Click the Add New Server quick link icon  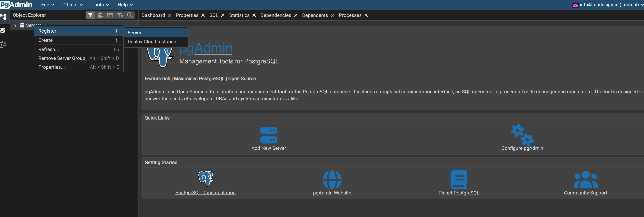pos(269,135)
